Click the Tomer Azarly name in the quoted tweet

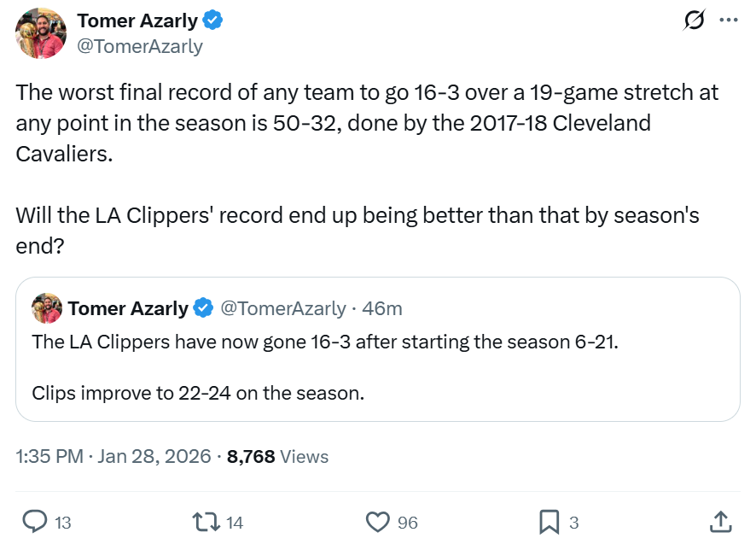128,308
